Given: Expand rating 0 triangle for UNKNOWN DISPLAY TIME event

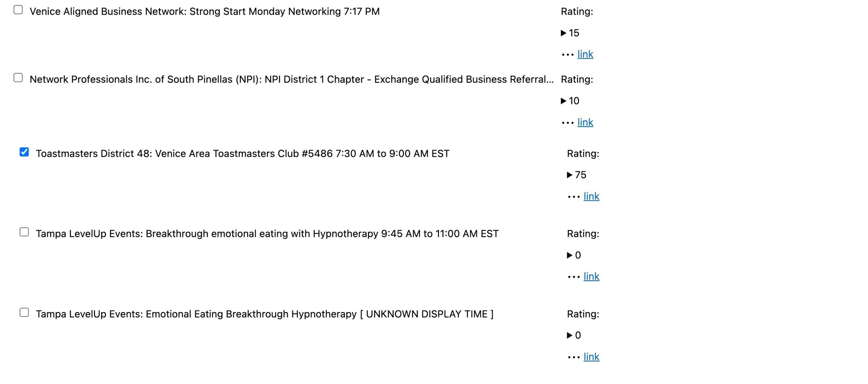Looking at the screenshot, I should 570,336.
